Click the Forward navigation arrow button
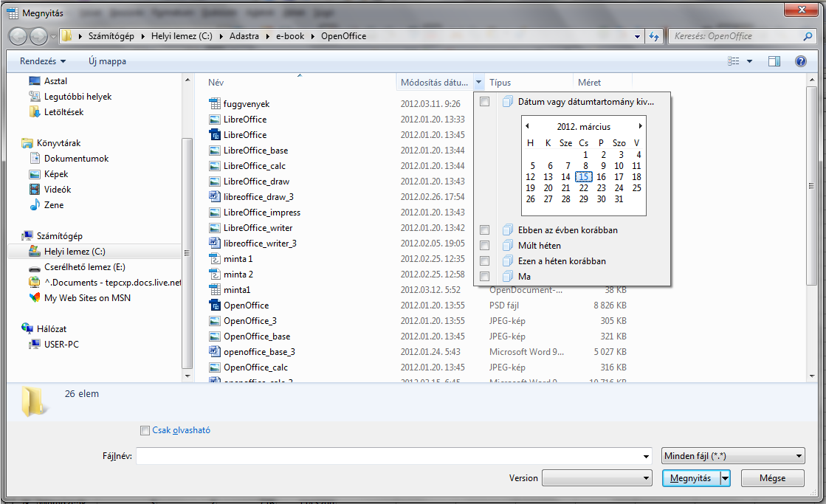The height and width of the screenshot is (504, 826). [38, 36]
